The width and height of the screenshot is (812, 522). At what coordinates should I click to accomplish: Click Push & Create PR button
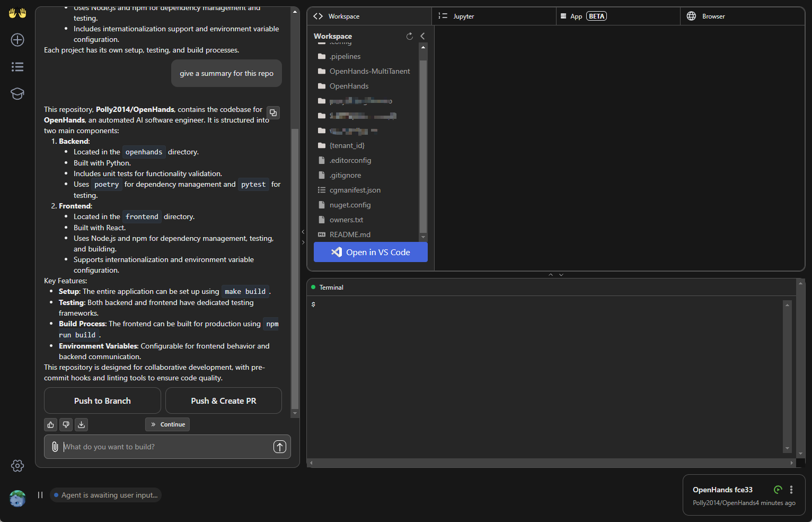[224, 401]
